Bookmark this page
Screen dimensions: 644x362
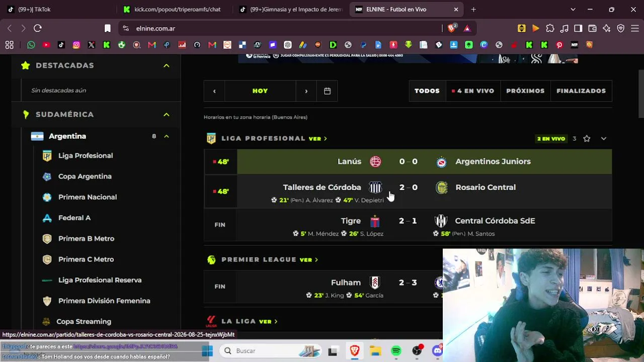click(x=107, y=28)
